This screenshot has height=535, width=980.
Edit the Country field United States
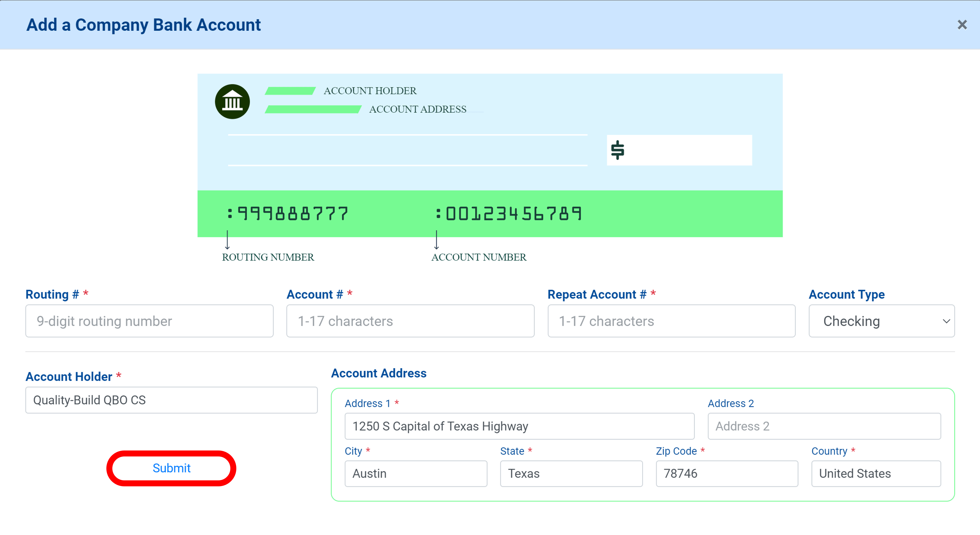coord(876,473)
